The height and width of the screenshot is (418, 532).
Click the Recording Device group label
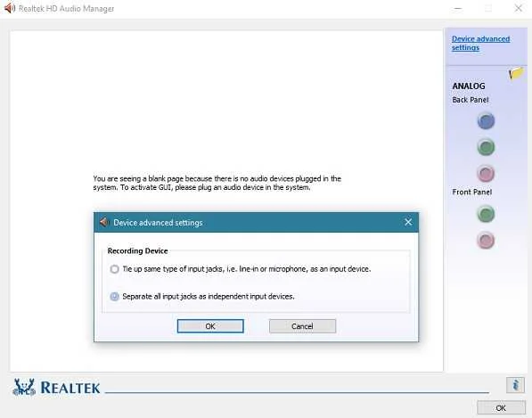[x=137, y=250]
